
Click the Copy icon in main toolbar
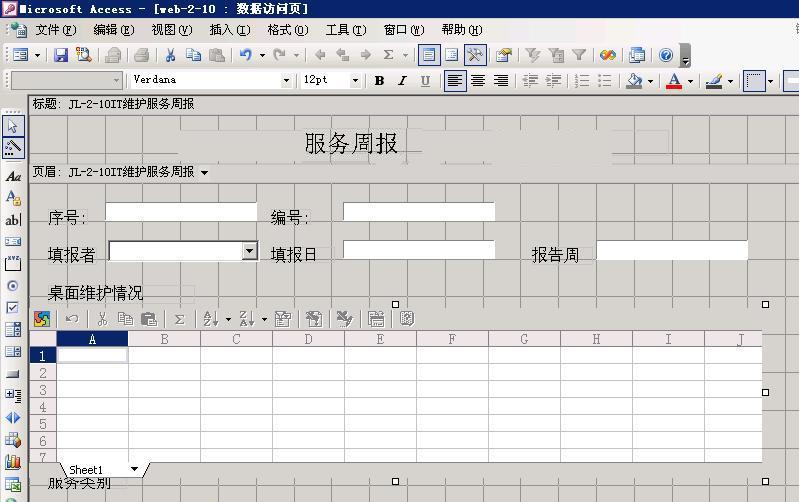[194, 55]
